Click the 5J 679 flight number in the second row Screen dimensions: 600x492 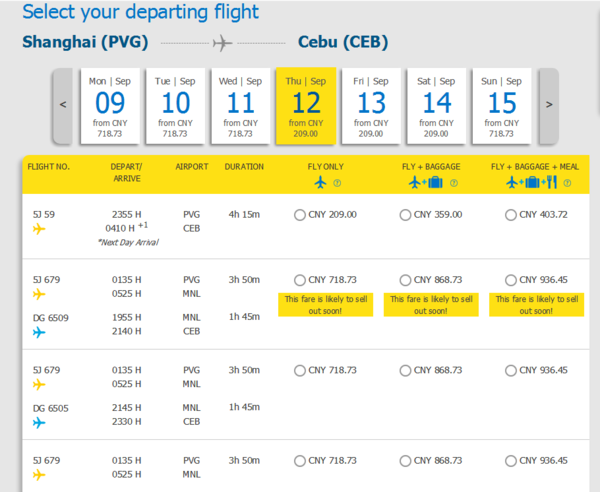pyautogui.click(x=46, y=280)
